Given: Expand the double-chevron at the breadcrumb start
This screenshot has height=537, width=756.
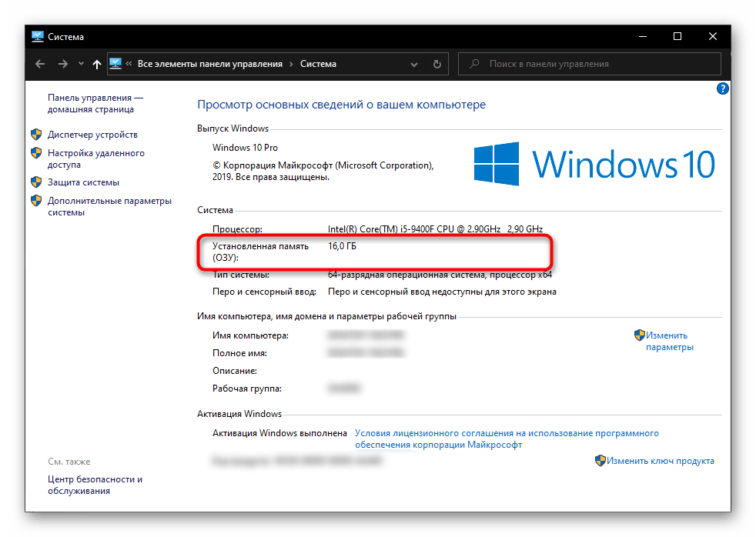Looking at the screenshot, I should [x=129, y=64].
